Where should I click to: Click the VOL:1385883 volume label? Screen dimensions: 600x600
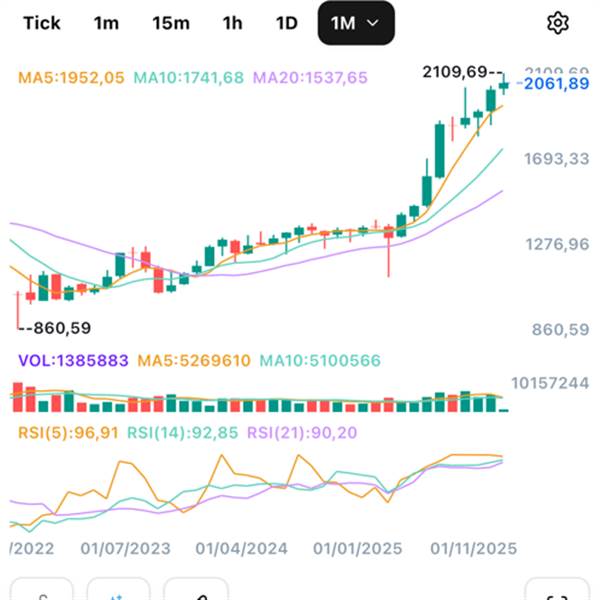tap(69, 360)
